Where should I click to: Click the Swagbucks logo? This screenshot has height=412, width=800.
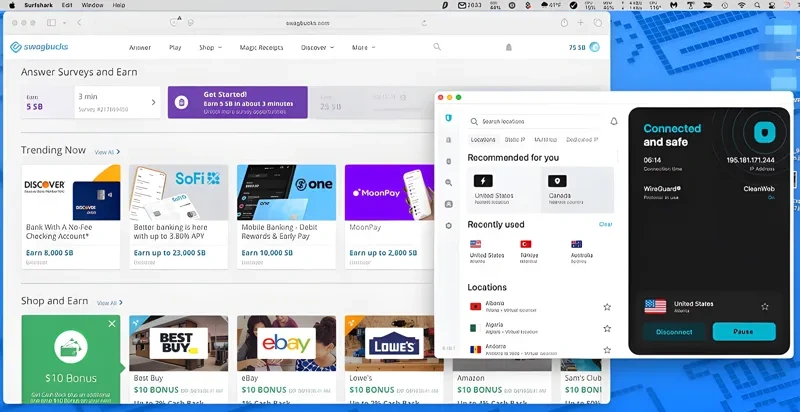click(x=39, y=47)
